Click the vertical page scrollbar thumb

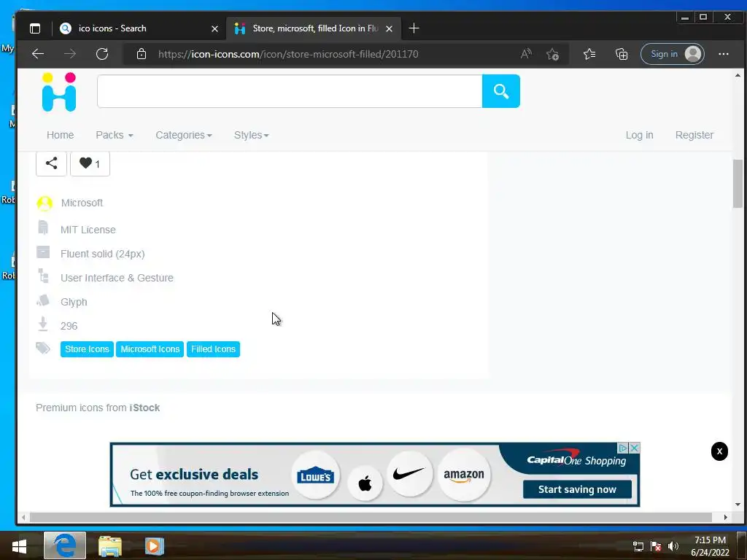[x=738, y=183]
